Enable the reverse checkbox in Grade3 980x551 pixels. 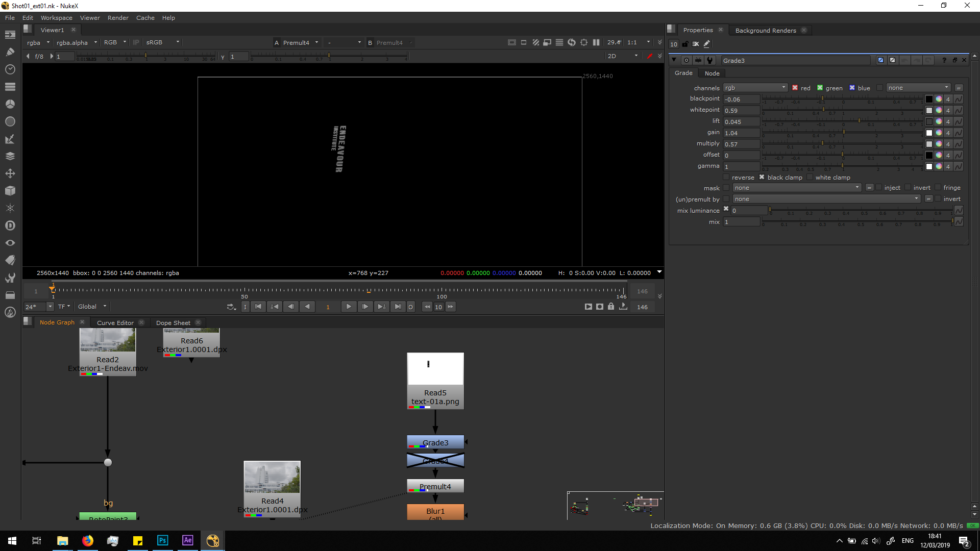coord(726,178)
